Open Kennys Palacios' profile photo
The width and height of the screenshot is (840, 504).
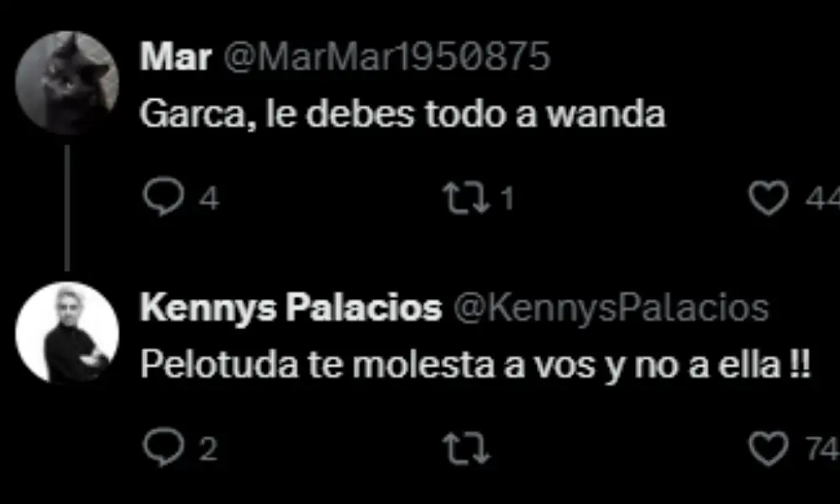67,333
